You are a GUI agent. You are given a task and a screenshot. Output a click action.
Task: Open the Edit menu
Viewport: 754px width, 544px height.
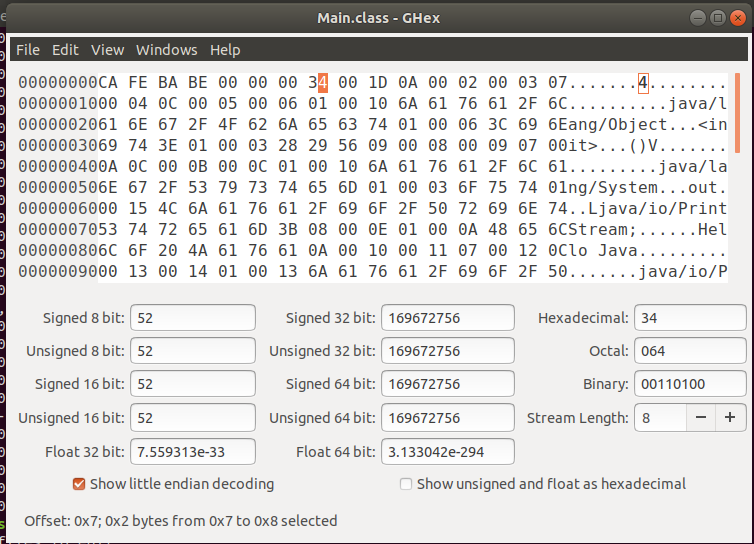[x=65, y=50]
